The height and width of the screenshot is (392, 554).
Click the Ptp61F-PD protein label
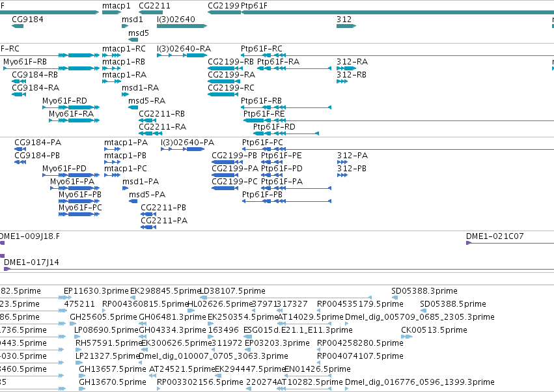tap(282, 169)
